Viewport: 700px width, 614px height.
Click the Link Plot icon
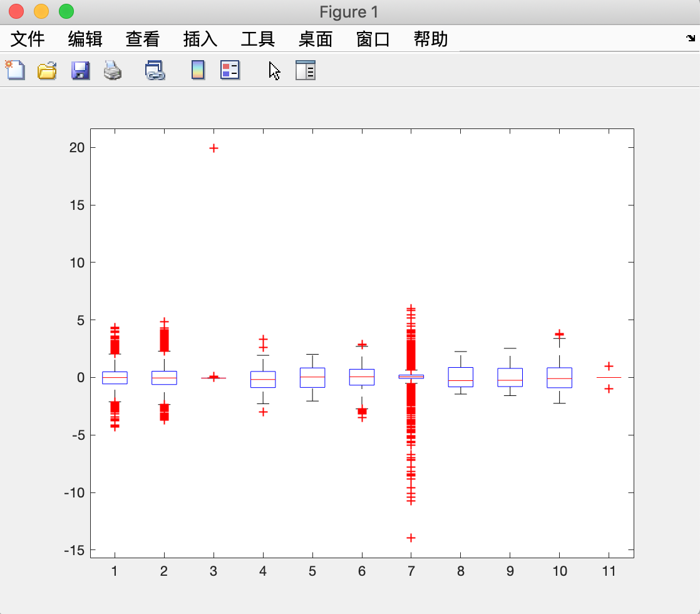tap(155, 71)
